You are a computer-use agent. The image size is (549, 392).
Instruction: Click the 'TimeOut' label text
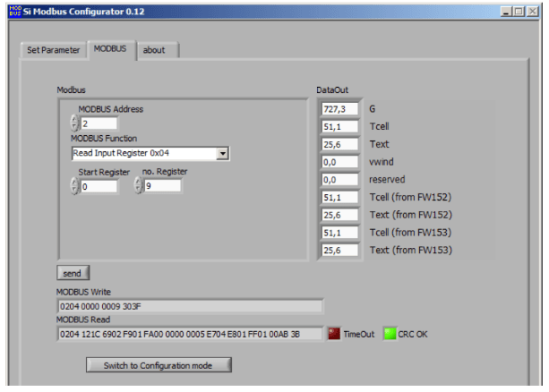359,335
